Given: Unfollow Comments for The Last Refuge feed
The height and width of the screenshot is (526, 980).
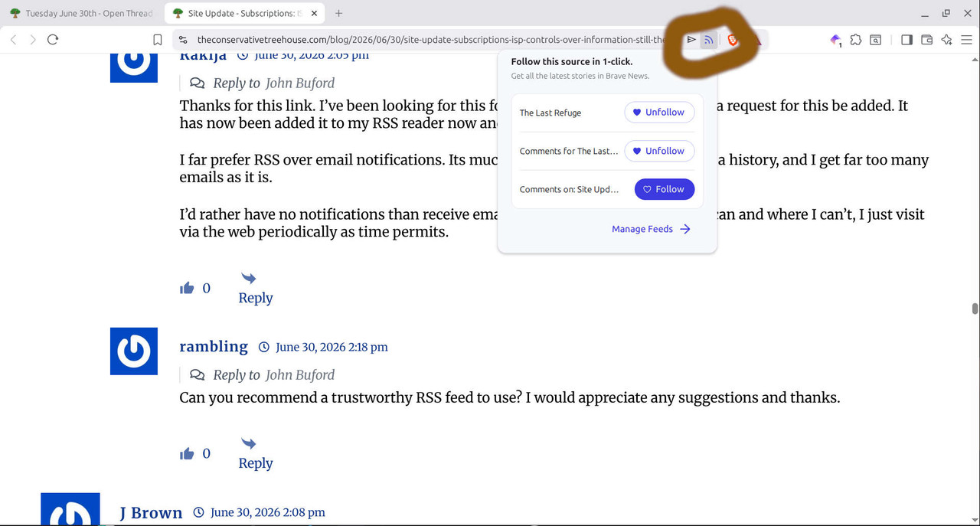Looking at the screenshot, I should click(x=660, y=151).
